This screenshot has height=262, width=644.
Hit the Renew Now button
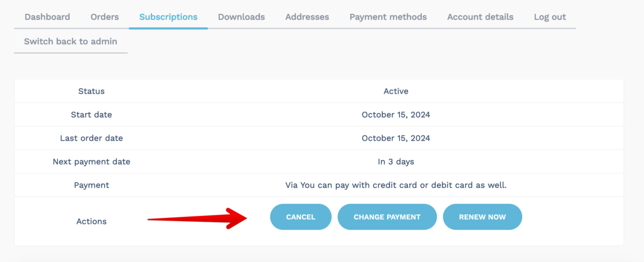click(482, 217)
